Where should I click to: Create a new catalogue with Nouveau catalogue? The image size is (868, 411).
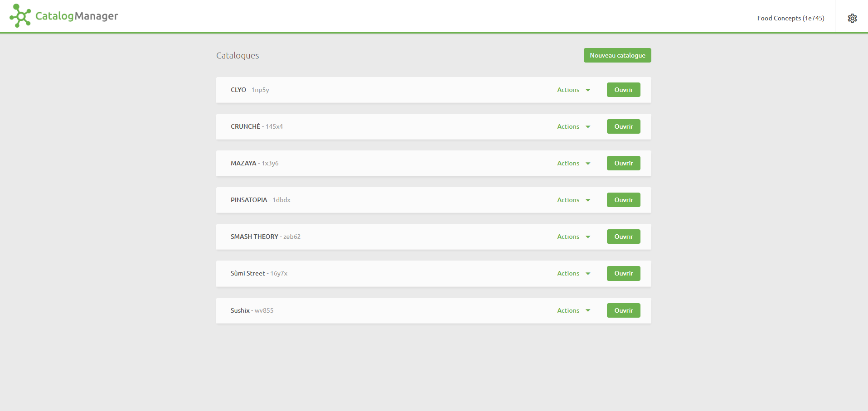[617, 55]
